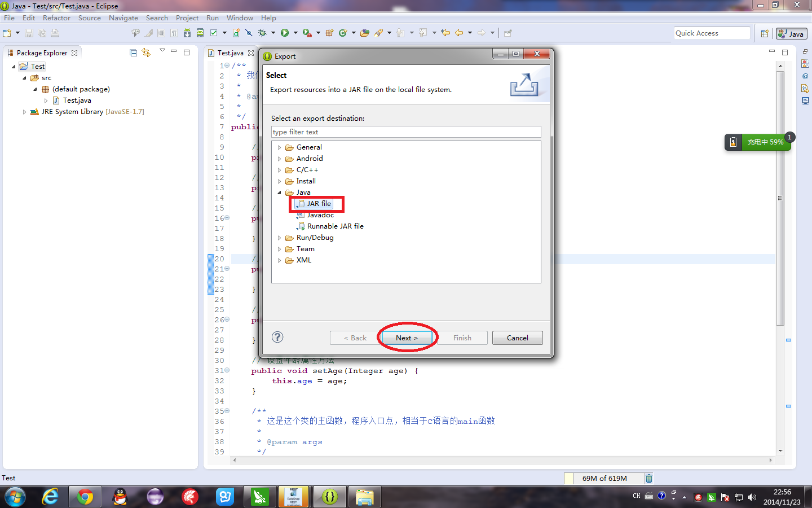
Task: Select the Test.java editor tab
Action: 230,52
